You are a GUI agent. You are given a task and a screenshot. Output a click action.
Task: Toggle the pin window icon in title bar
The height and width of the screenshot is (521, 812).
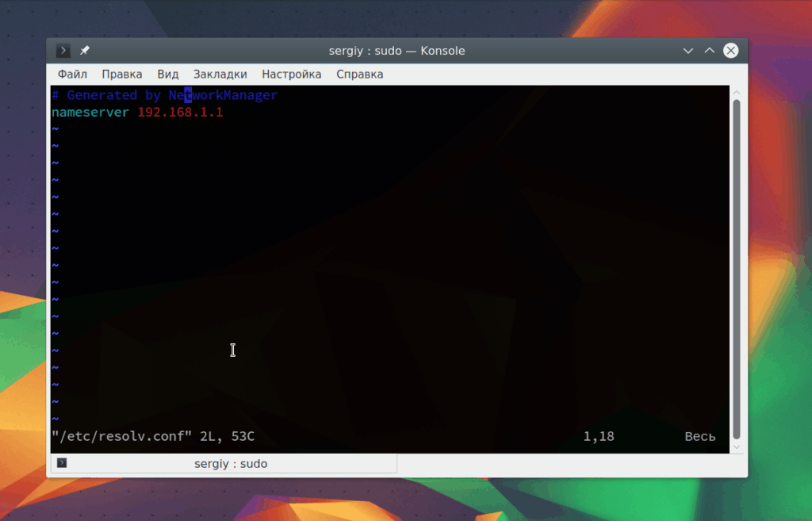pyautogui.click(x=84, y=50)
